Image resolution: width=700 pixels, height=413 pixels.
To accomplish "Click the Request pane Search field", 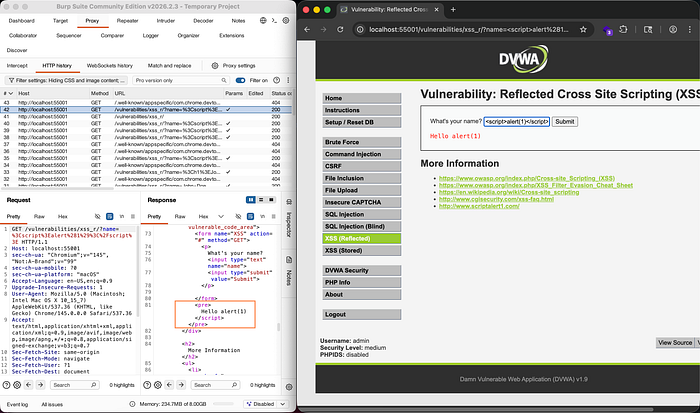I will click(x=74, y=385).
